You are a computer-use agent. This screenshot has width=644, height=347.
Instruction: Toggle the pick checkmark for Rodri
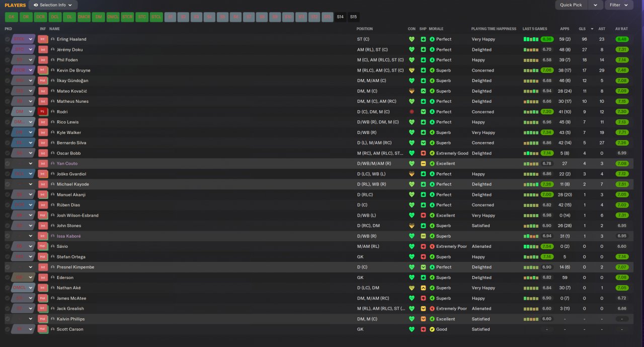[7, 112]
